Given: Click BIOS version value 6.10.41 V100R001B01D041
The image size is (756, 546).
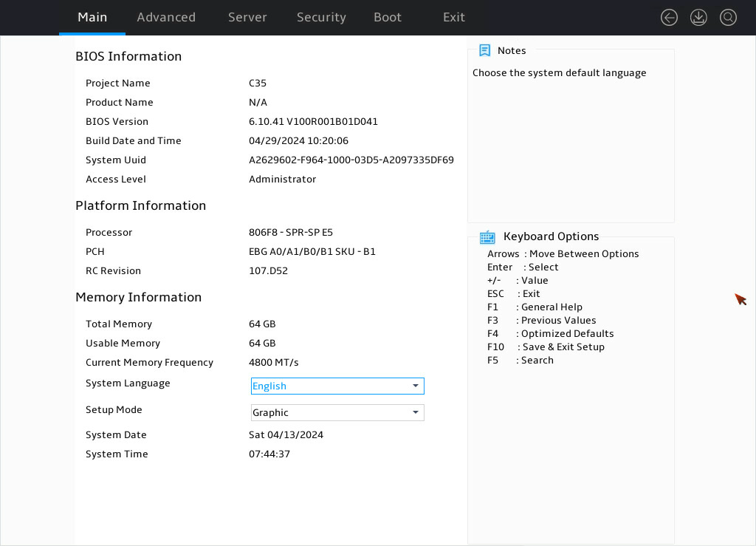Looking at the screenshot, I should coord(313,122).
